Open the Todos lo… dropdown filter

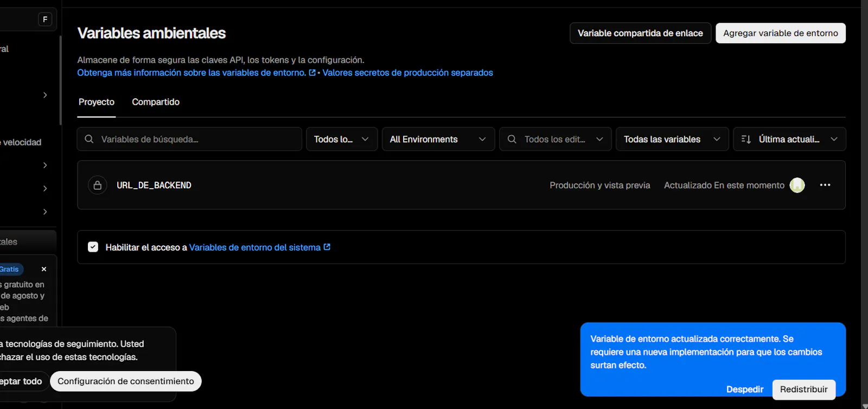tap(342, 139)
